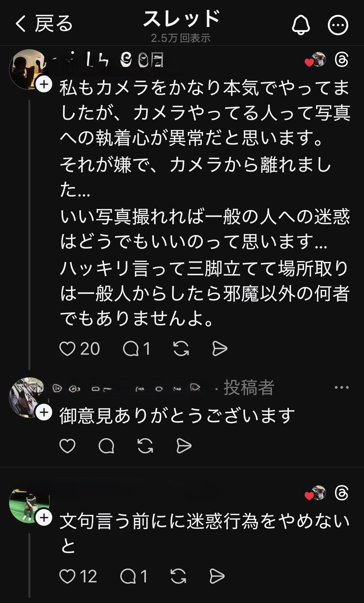Repost the 文句言う前に comment
This screenshot has height=603, width=364.
click(x=178, y=576)
